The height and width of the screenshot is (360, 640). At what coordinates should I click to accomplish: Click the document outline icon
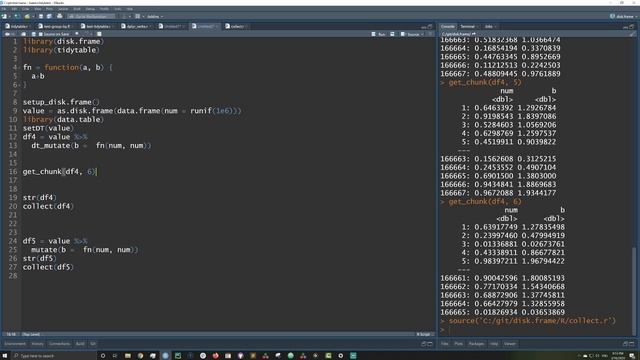point(430,34)
